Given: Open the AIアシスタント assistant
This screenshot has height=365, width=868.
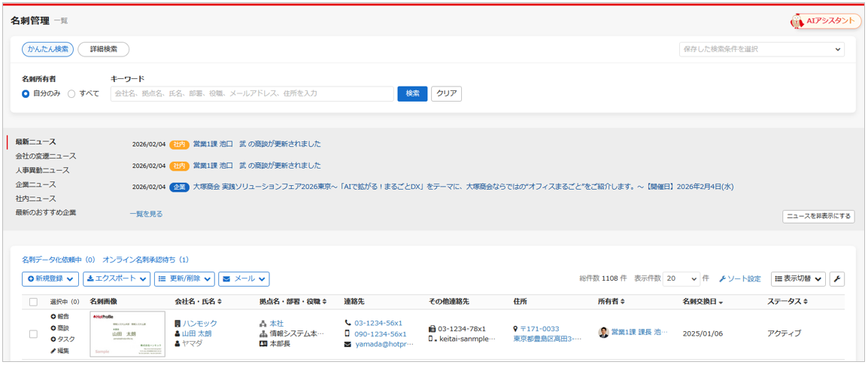Looking at the screenshot, I should coord(825,21).
